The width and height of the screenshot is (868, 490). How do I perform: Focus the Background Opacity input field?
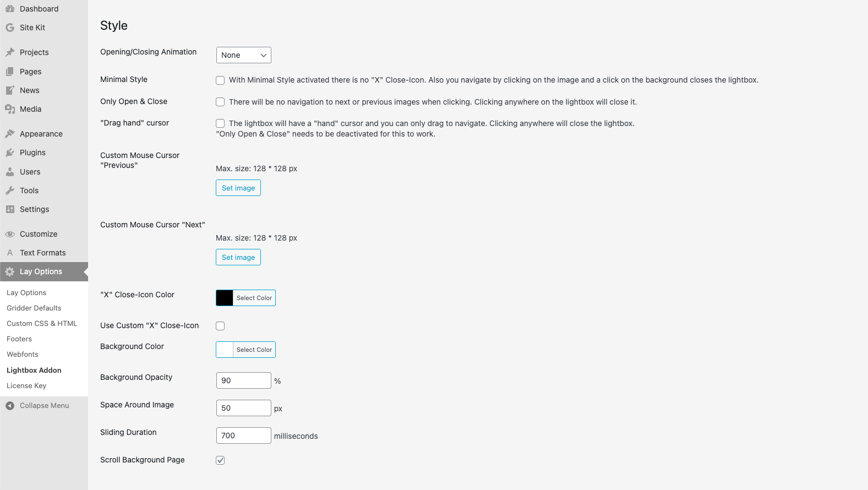[x=243, y=380]
